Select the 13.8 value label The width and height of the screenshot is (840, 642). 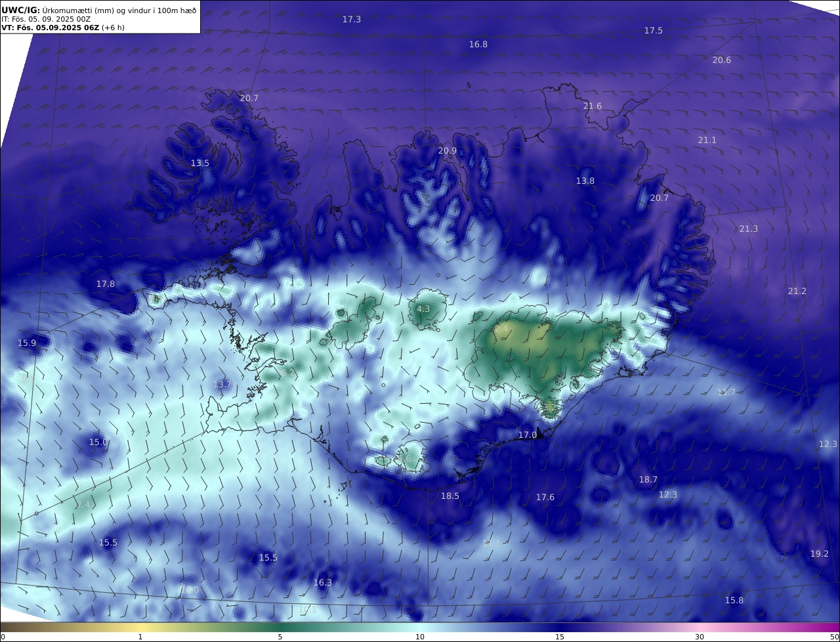pyautogui.click(x=585, y=181)
